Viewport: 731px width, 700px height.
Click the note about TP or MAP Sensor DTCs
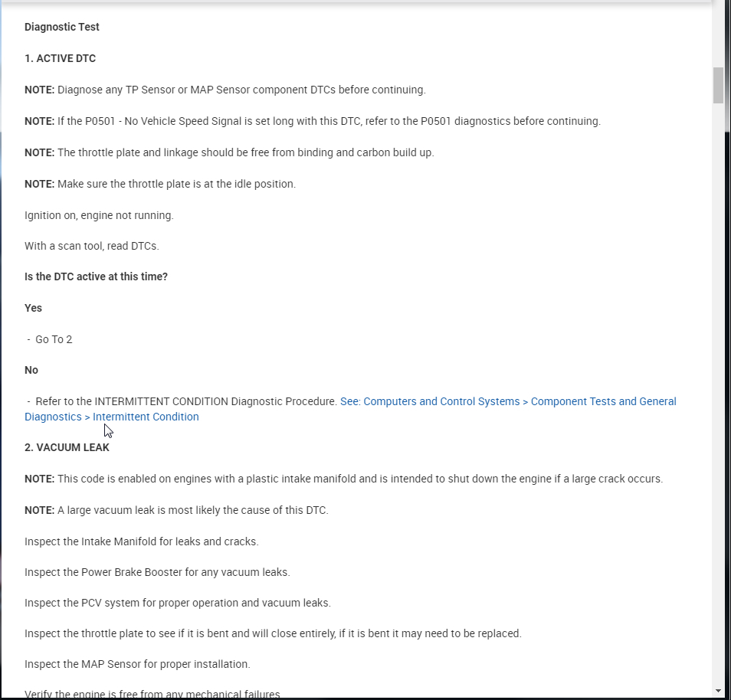[x=225, y=90]
